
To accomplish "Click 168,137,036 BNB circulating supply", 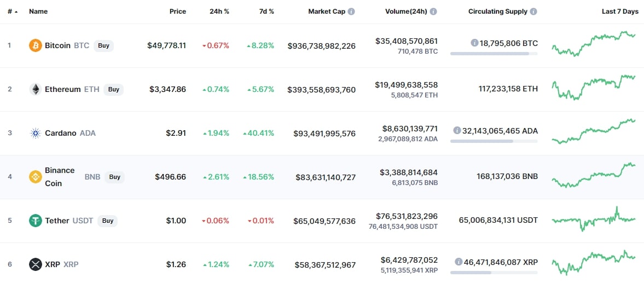I will (507, 177).
